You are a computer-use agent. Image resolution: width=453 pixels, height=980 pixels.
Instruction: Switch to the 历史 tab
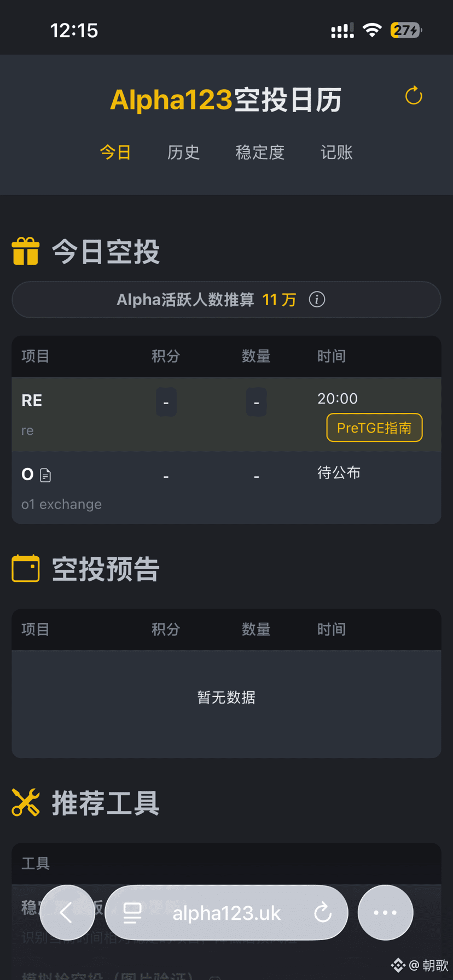pos(183,152)
